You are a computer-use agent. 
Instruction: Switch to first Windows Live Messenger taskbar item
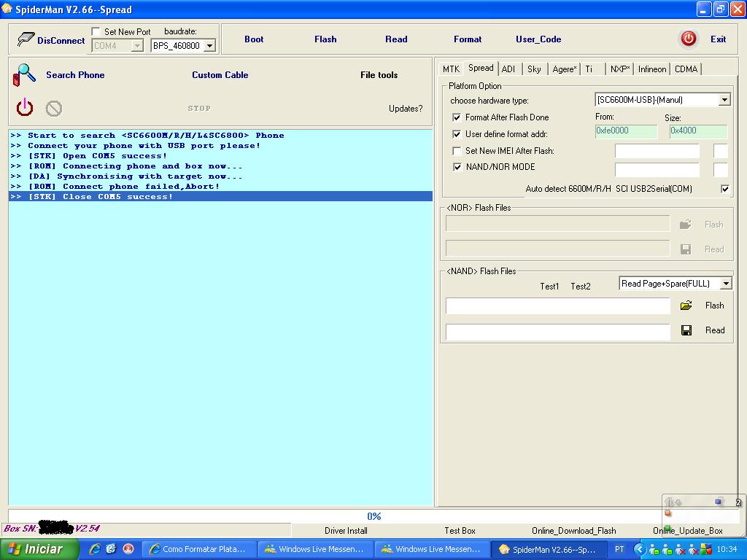[315, 549]
